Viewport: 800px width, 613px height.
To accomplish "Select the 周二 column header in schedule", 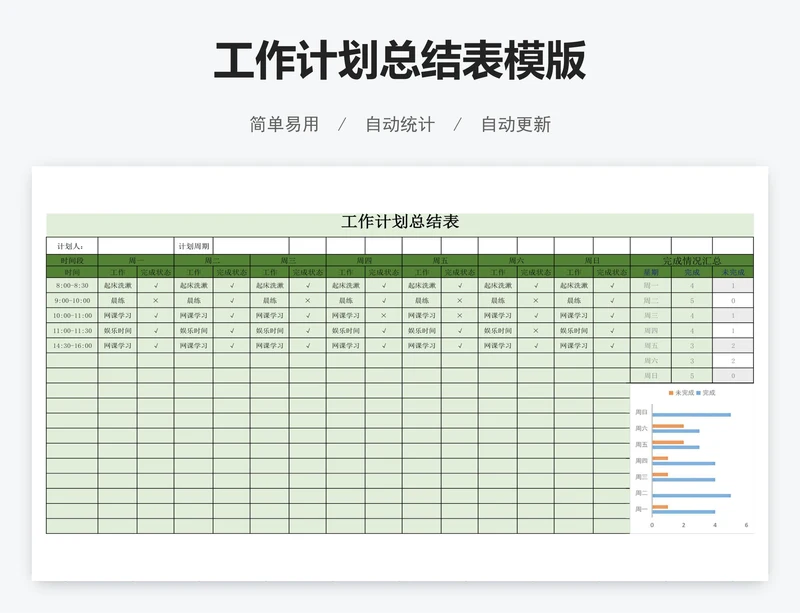I will click(x=212, y=260).
